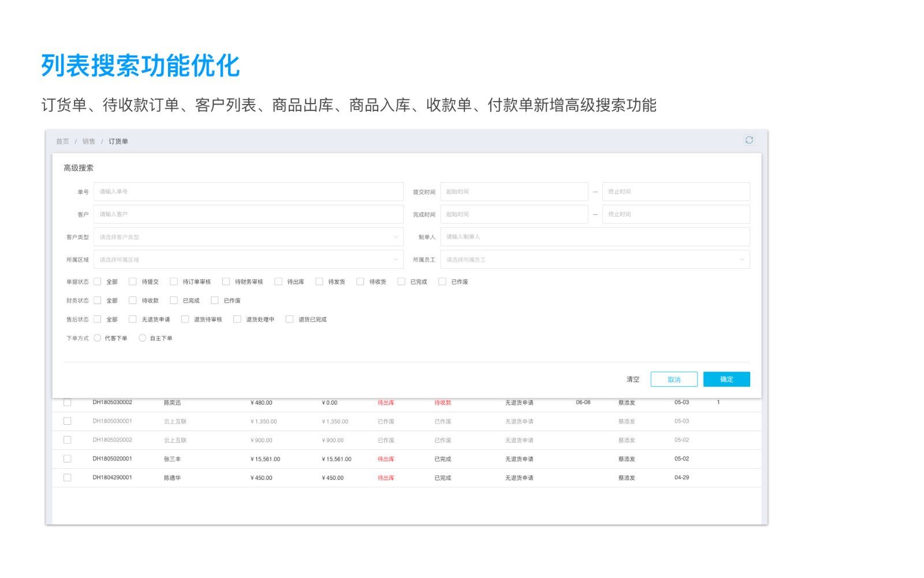Viewport: 924px width, 578px height.
Task: Enable the 退货处理中 after-sales checkbox
Action: [x=237, y=319]
